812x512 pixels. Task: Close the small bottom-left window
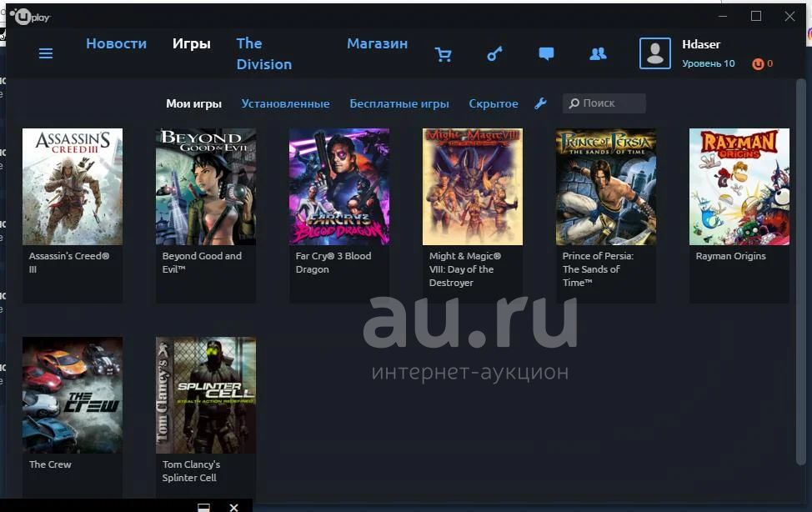point(233,507)
